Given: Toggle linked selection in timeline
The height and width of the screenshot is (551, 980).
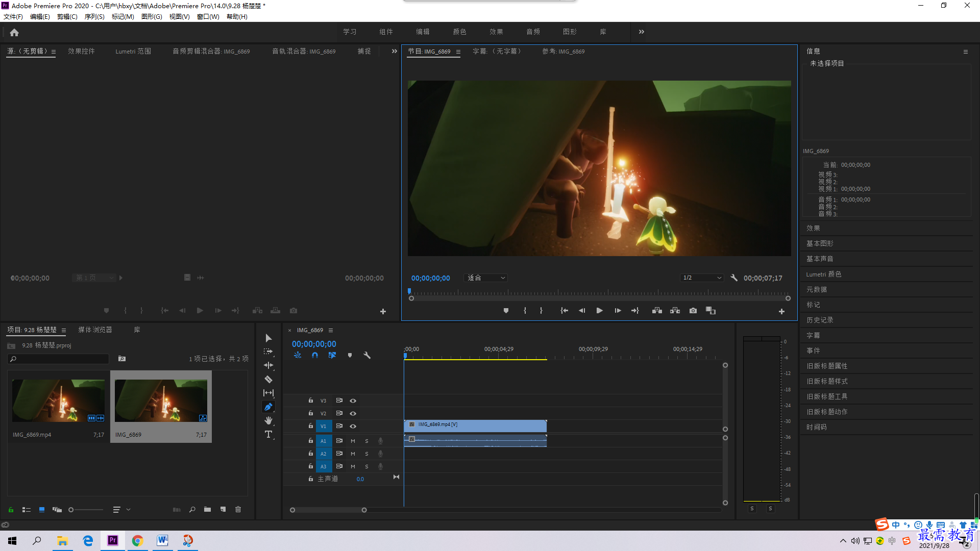Looking at the screenshot, I should (332, 355).
